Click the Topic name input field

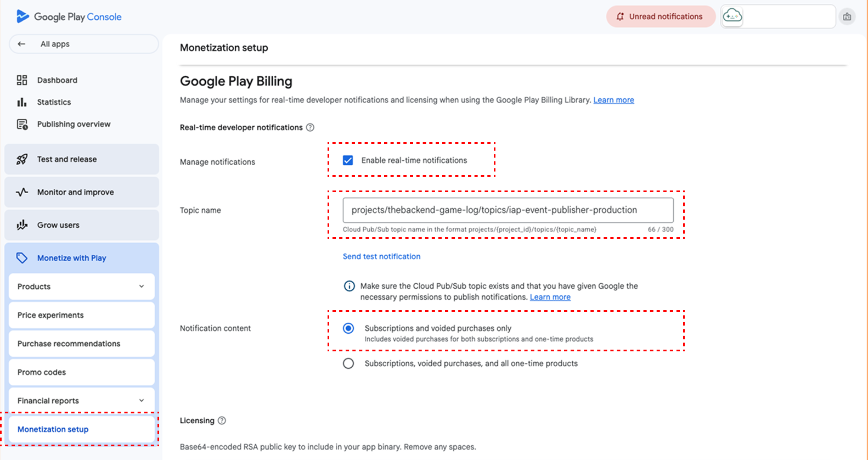coord(508,210)
